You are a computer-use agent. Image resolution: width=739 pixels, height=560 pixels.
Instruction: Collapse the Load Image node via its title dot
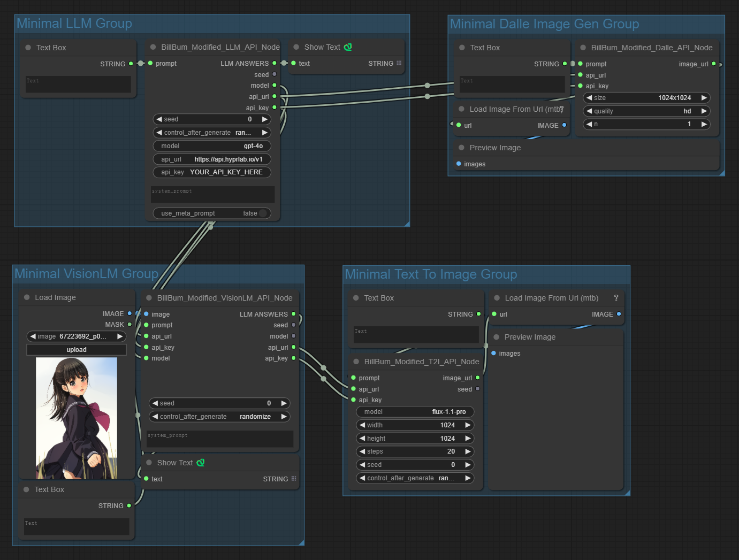(27, 297)
